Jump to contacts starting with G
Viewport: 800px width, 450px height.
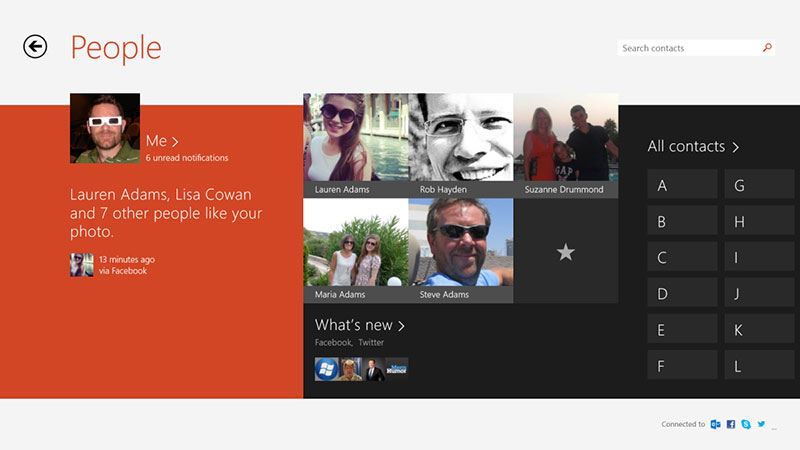point(759,184)
